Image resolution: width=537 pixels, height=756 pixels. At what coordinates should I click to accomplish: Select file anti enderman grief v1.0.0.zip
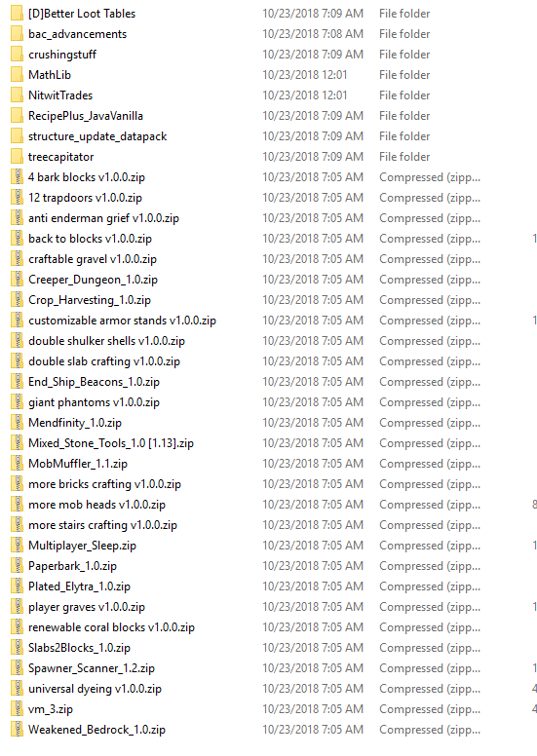tap(103, 218)
